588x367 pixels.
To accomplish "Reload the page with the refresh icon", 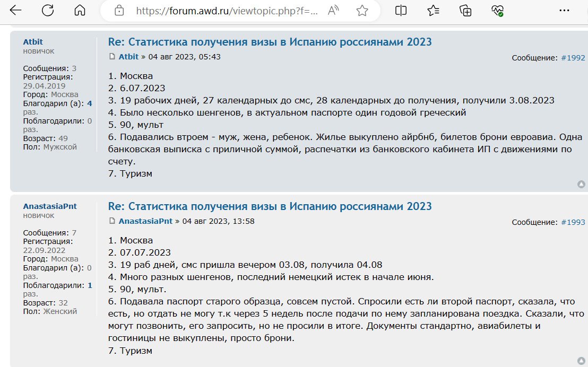I will [x=48, y=11].
